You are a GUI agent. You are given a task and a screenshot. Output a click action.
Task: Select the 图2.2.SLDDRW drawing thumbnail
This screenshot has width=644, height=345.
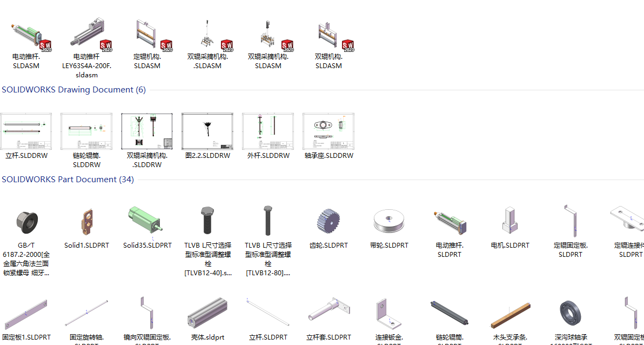[x=208, y=131]
